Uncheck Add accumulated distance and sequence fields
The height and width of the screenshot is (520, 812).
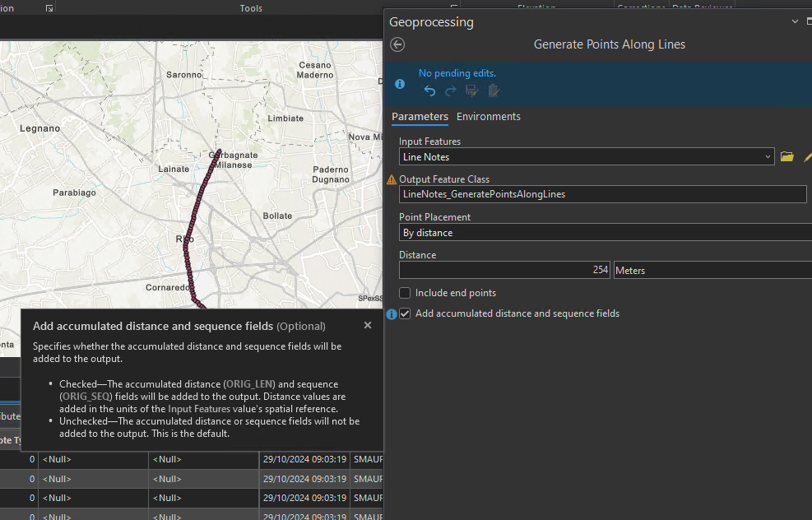point(405,314)
